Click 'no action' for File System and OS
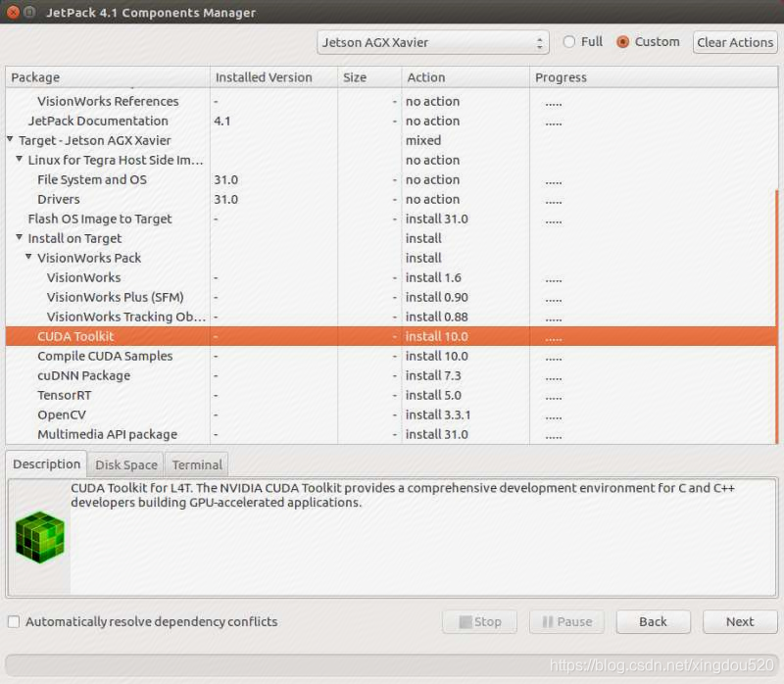Screen dimensions: 784x684 (432, 179)
